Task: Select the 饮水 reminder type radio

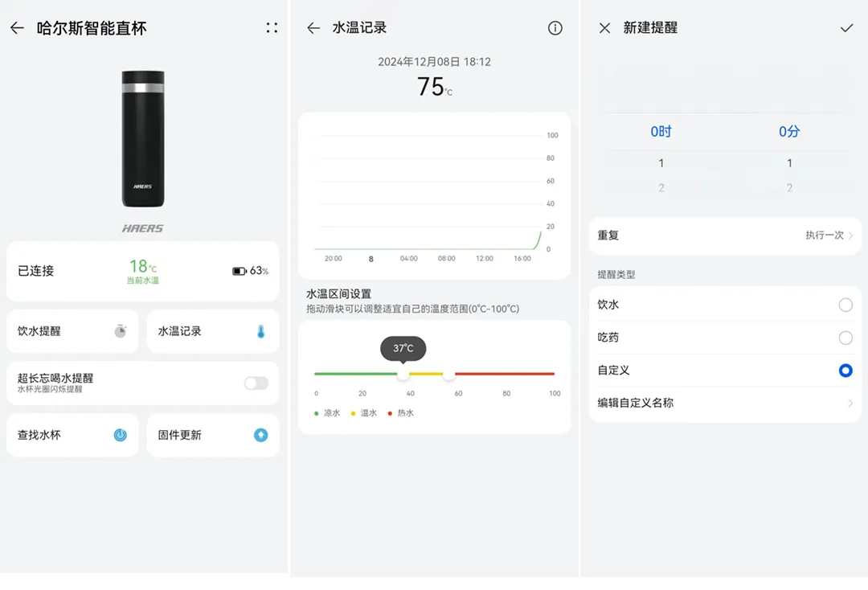Action: tap(845, 305)
